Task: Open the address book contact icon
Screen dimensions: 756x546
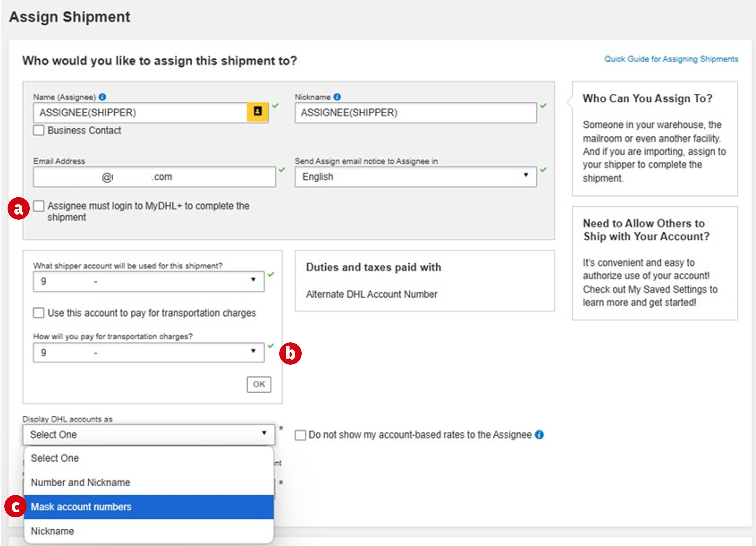Action: click(x=257, y=112)
